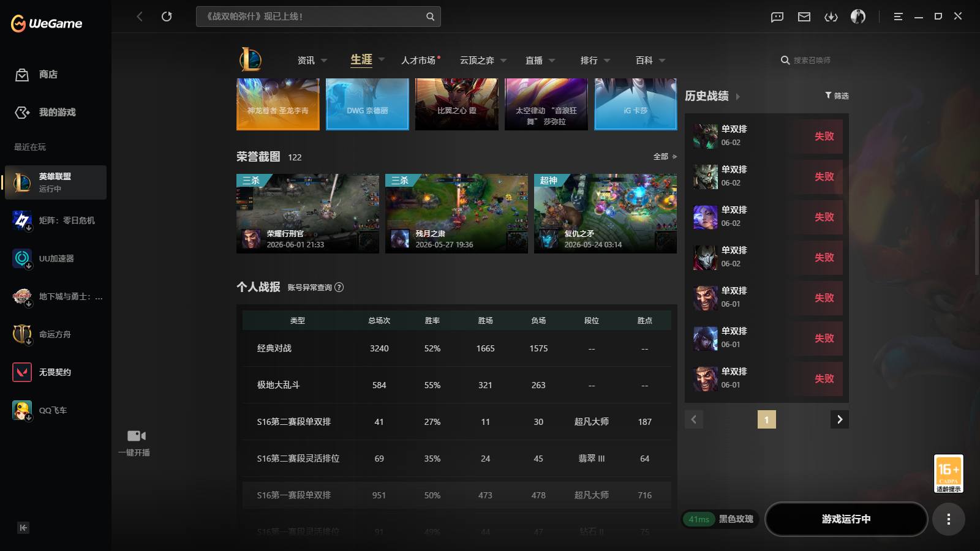Select 矩阵:零日危机 in sidebar
Image resolution: width=980 pixels, height=551 pixels.
[x=56, y=220]
